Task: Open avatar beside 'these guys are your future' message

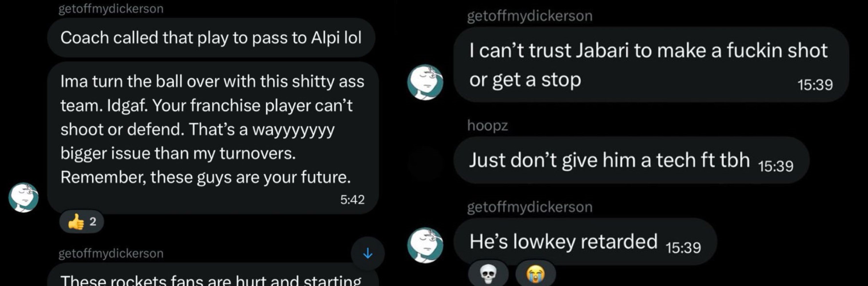Action: click(23, 198)
